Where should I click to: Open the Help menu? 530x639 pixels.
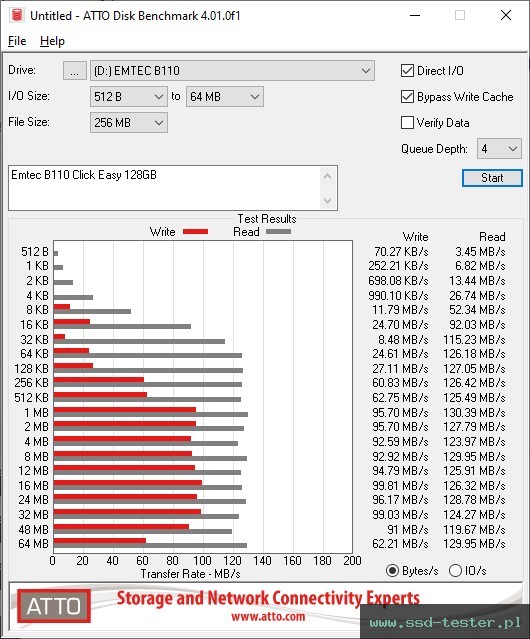coord(52,41)
